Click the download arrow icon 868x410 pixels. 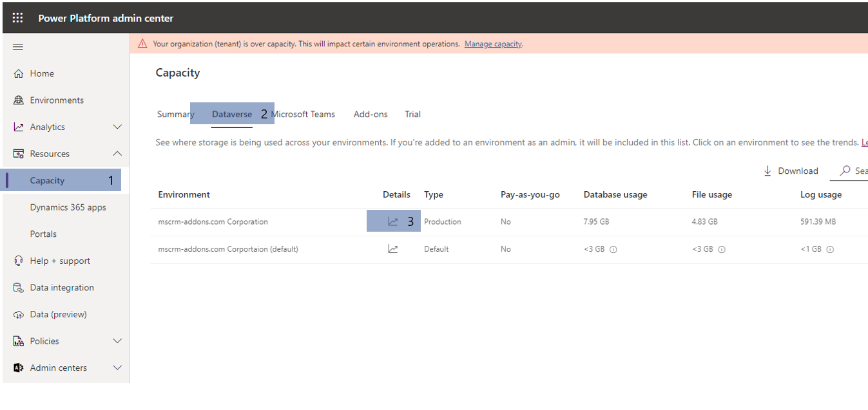pos(767,171)
